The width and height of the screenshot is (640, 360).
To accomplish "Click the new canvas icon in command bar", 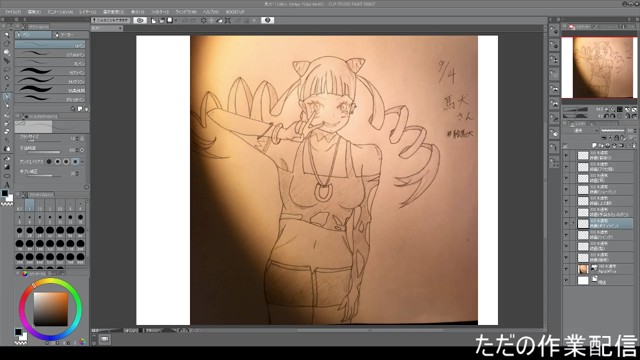I will click(x=153, y=20).
